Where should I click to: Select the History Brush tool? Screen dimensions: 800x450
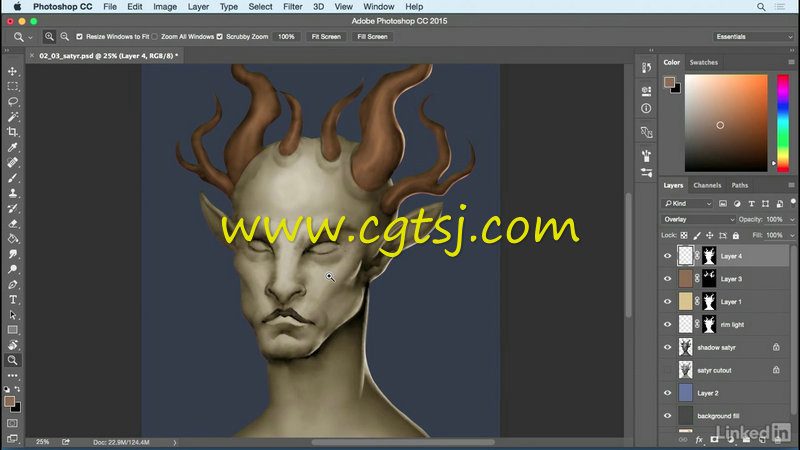coord(13,208)
